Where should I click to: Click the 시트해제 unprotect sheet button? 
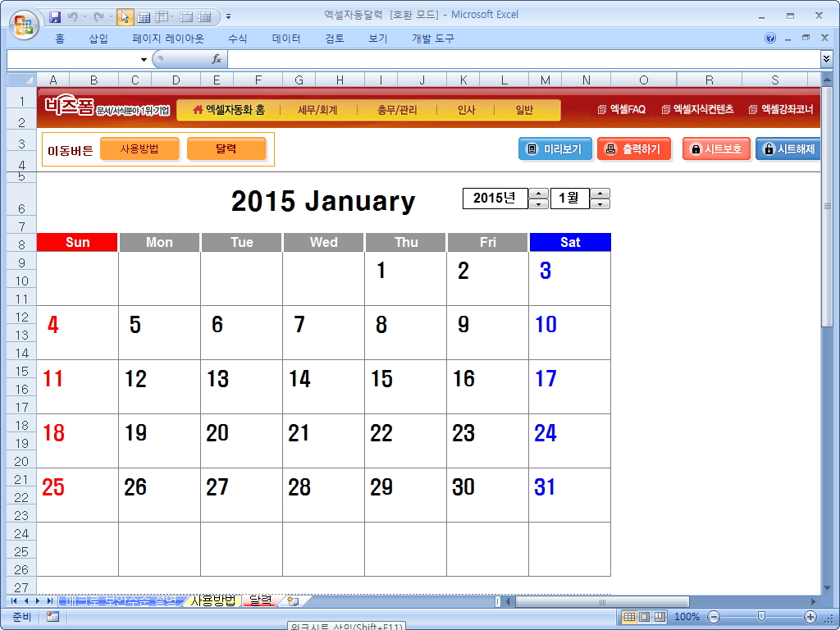788,149
